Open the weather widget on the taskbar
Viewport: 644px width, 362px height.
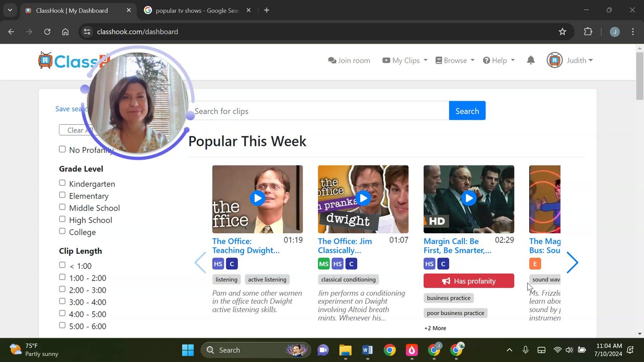(34, 350)
